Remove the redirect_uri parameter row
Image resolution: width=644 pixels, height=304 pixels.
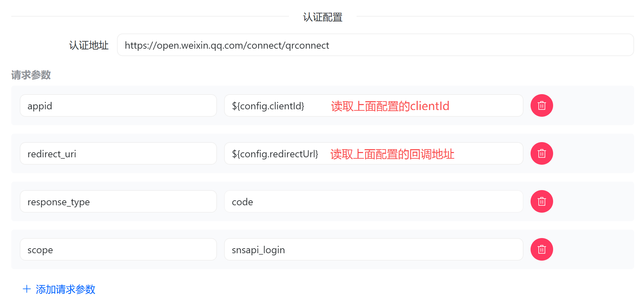tap(541, 153)
